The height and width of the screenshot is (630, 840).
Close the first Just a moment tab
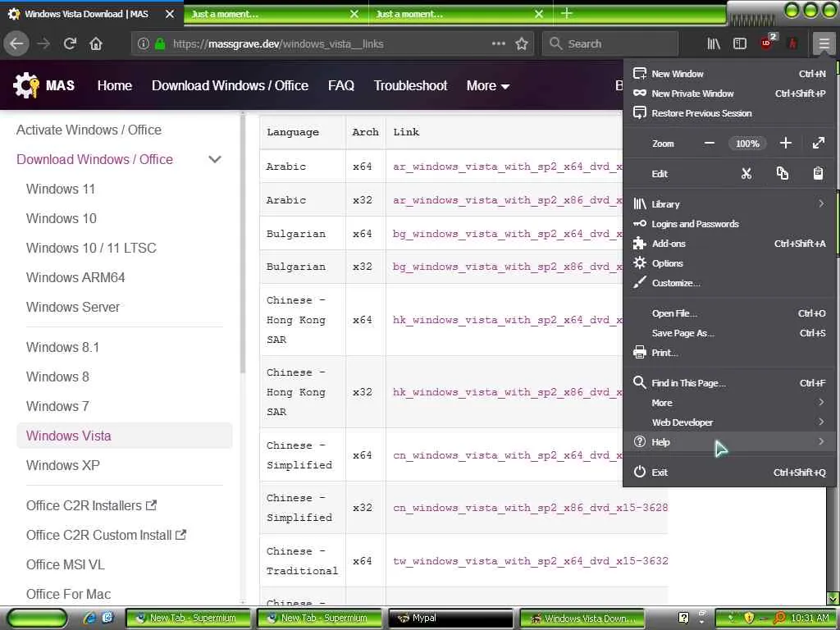[x=354, y=14]
